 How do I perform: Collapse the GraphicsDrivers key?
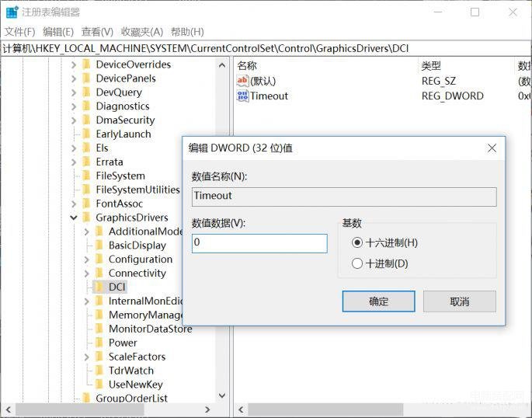click(x=74, y=218)
